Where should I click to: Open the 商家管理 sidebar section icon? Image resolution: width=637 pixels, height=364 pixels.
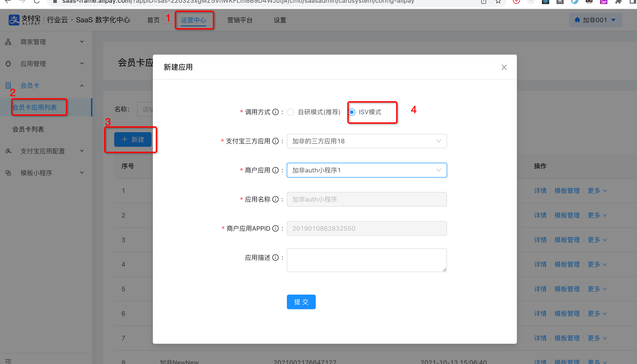[x=8, y=42]
